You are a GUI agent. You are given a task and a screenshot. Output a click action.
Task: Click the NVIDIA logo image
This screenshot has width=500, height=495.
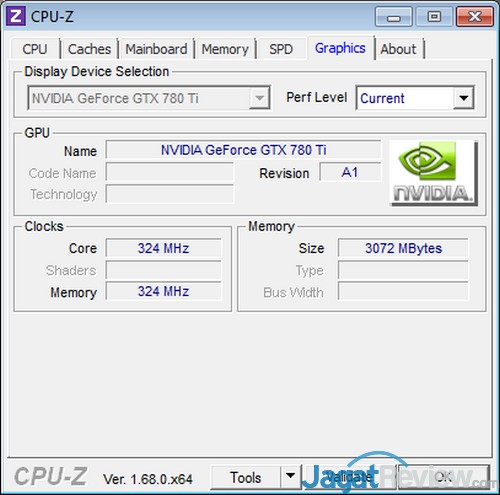click(434, 173)
